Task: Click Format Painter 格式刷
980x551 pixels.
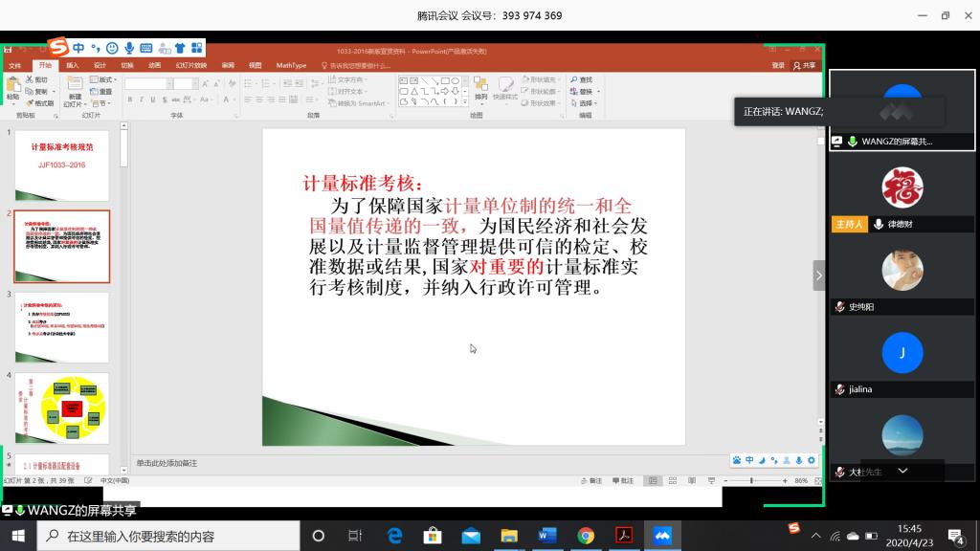Action: [40, 103]
